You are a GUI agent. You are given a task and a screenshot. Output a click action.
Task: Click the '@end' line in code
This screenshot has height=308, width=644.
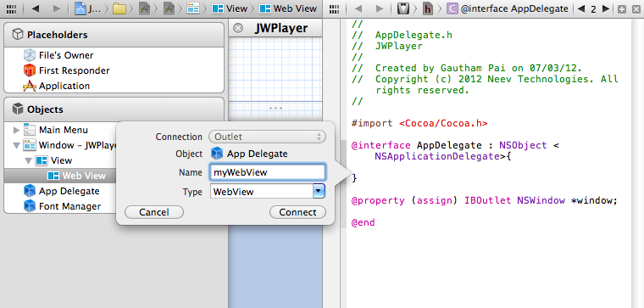pos(363,222)
